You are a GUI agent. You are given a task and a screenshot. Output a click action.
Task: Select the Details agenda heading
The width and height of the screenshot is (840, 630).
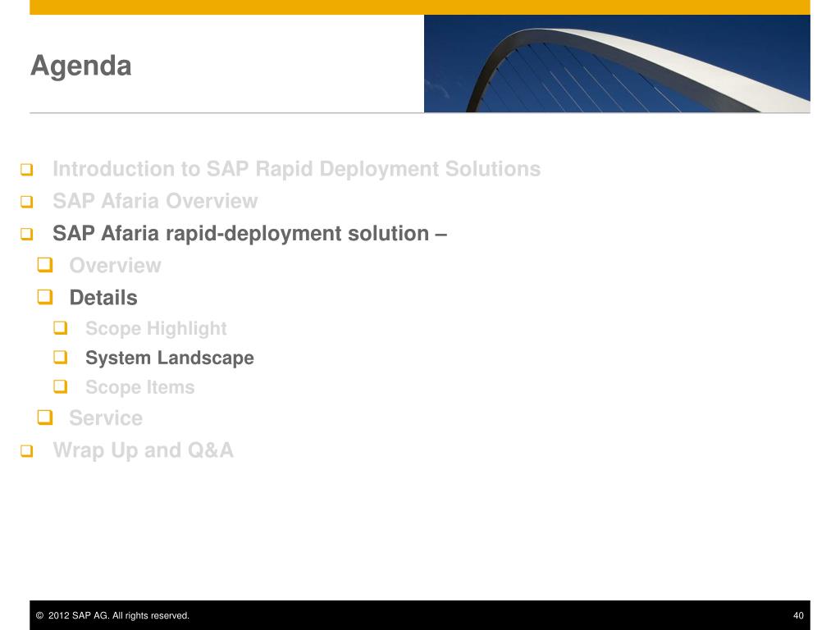coord(103,298)
